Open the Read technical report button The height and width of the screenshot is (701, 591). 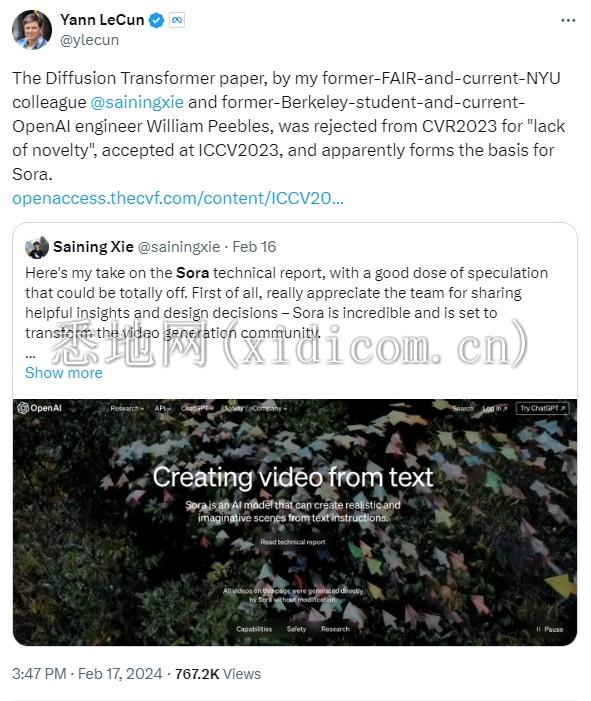pyautogui.click(x=293, y=542)
